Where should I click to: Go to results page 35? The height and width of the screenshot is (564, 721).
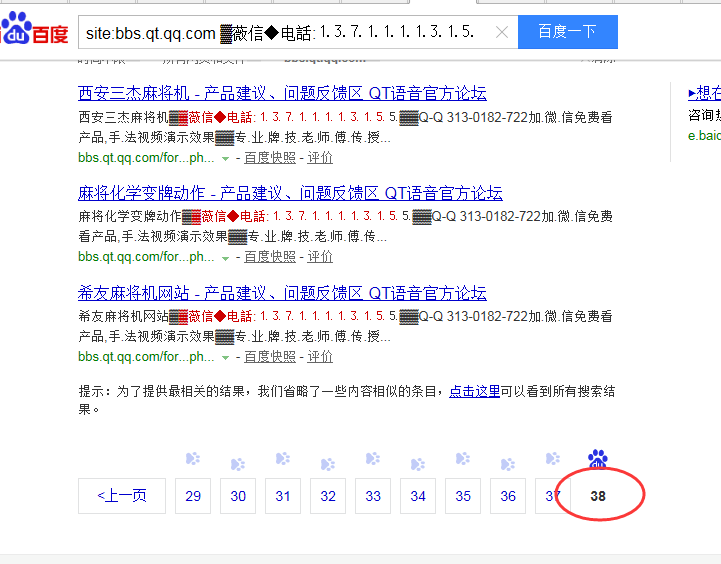(x=463, y=496)
